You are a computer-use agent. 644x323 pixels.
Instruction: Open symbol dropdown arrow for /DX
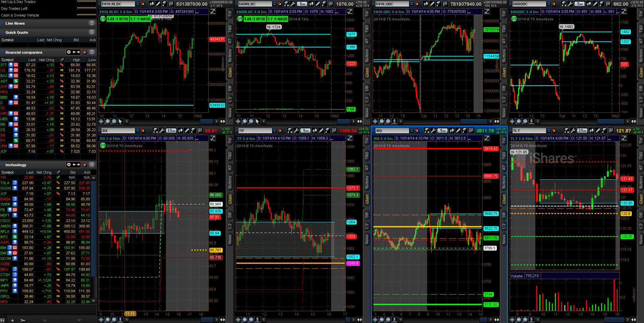click(x=138, y=131)
